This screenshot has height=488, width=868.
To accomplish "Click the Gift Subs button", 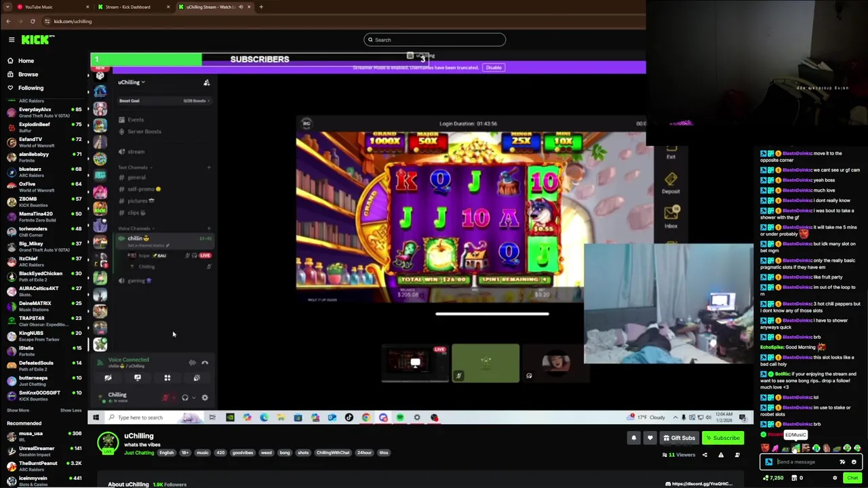I will [x=679, y=439].
